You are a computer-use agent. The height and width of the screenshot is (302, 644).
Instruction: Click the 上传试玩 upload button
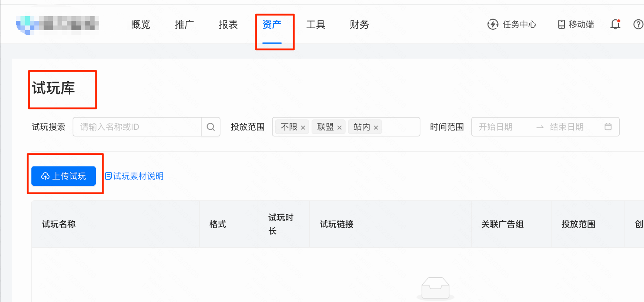point(64,176)
